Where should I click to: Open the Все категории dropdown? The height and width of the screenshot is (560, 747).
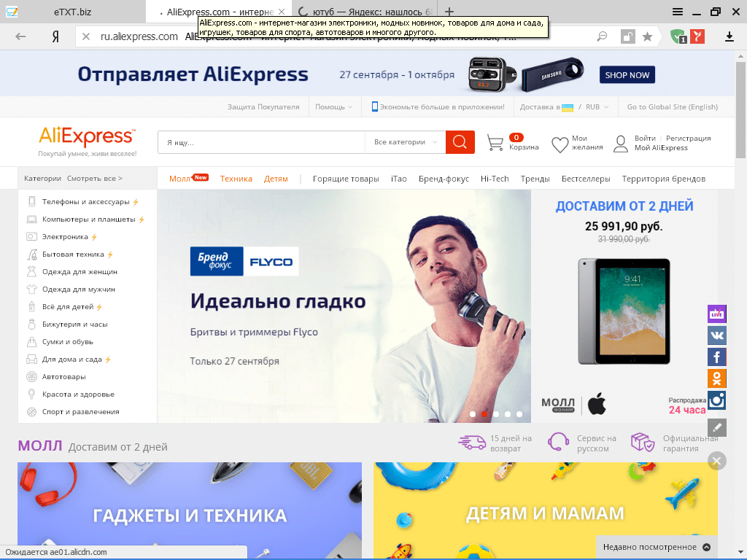(x=406, y=142)
